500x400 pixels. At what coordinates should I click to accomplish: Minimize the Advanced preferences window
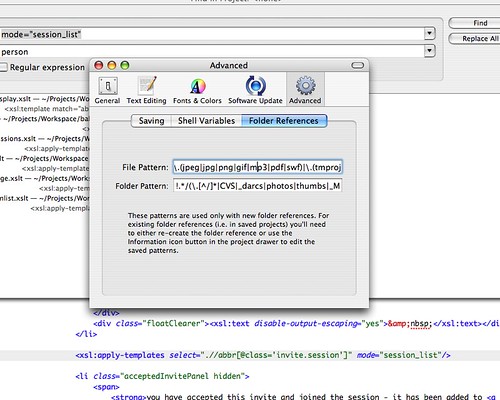(x=112, y=65)
